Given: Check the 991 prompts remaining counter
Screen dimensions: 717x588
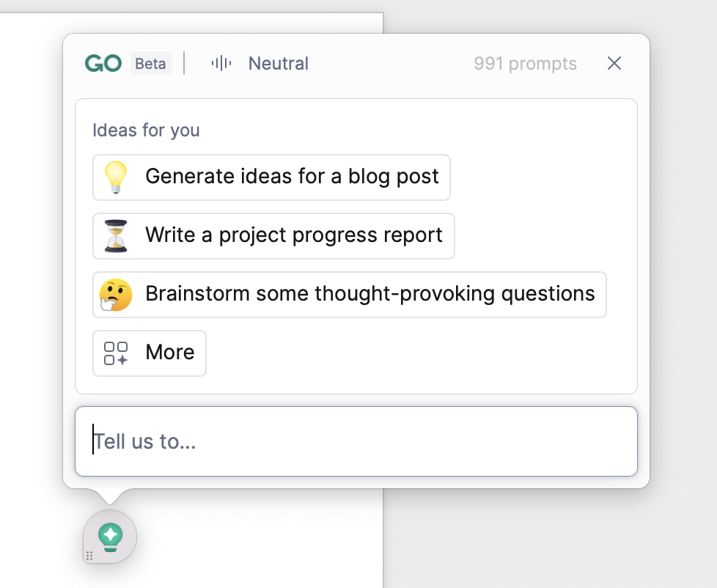Looking at the screenshot, I should (x=525, y=64).
